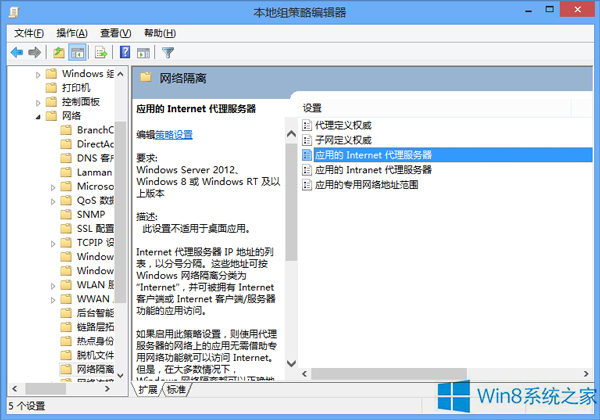
Task: Go up one level with folder icon
Action: (x=59, y=52)
